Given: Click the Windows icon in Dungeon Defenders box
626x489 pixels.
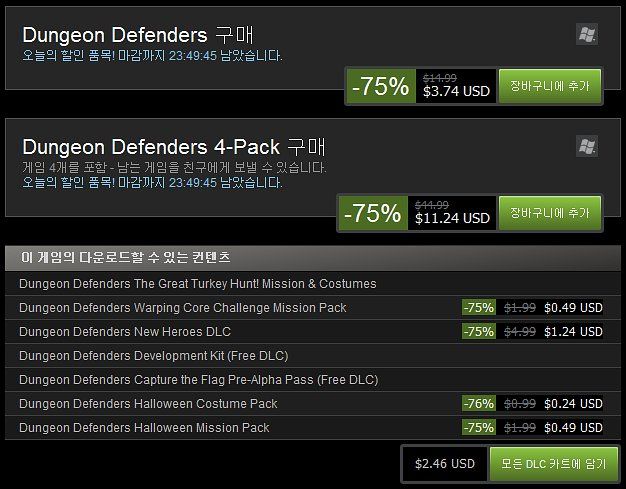Looking at the screenshot, I should pos(586,34).
